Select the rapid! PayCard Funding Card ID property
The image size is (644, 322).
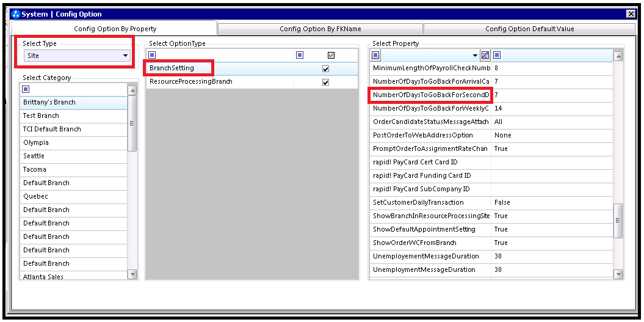coord(431,176)
